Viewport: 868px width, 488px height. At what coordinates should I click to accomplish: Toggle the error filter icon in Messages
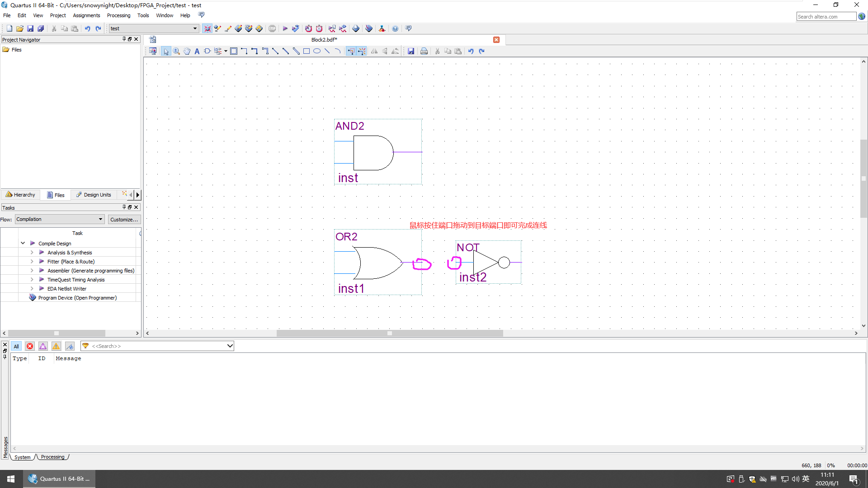point(30,346)
